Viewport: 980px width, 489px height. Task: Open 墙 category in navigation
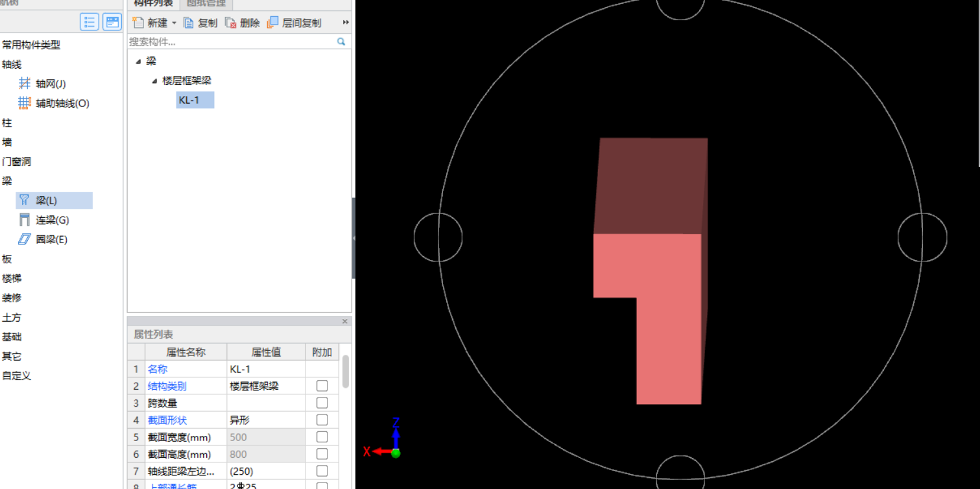pyautogui.click(x=6, y=142)
